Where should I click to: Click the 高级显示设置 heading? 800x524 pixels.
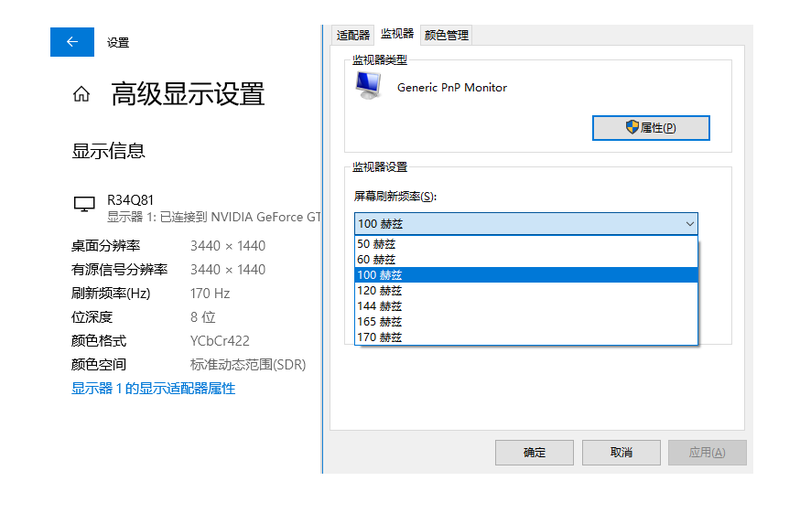(x=188, y=94)
